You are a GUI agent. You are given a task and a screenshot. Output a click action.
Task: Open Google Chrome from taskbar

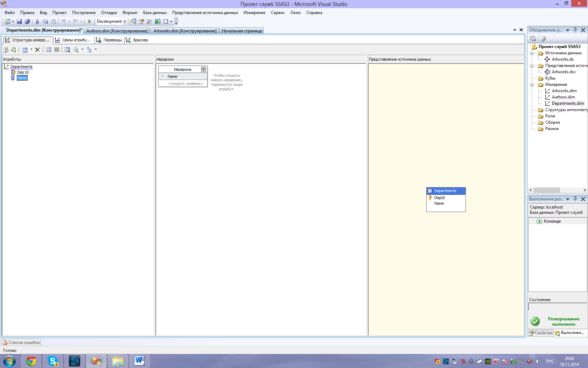[x=31, y=361]
